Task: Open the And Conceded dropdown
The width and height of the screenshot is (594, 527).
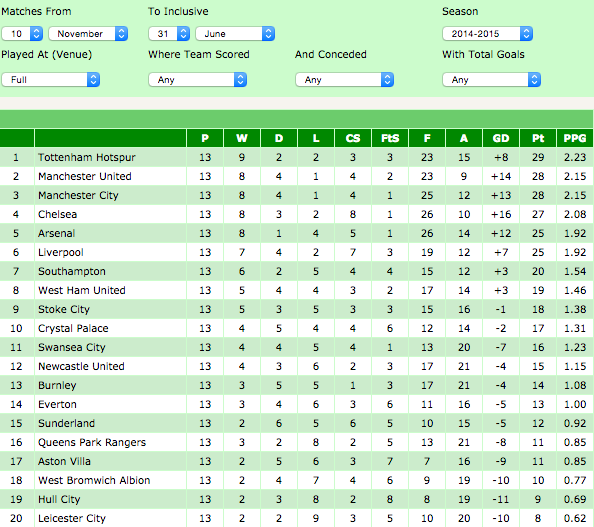Action: pyautogui.click(x=344, y=80)
